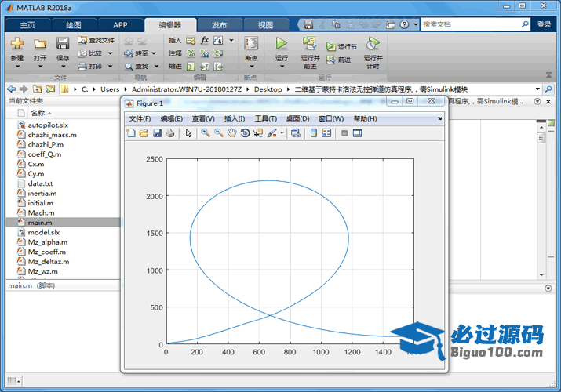The image size is (561, 392).
Task: Open Figure 1 Tools menu
Action: [265, 118]
